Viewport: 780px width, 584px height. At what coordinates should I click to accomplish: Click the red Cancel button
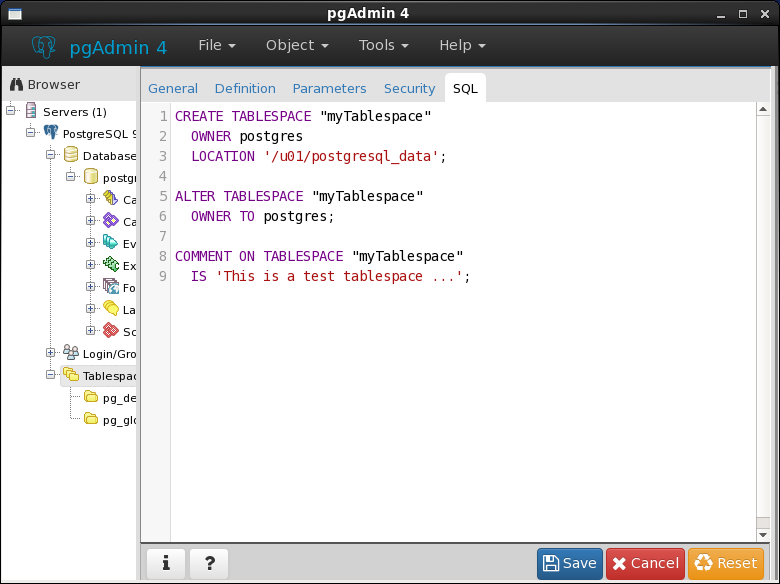(645, 563)
